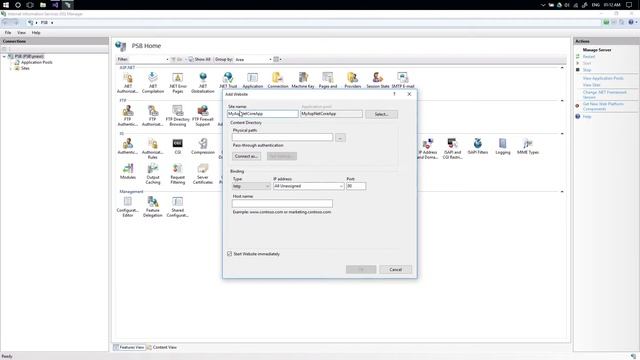The width and height of the screenshot is (640, 360).
Task: Open the FTP Directory Browsing icon
Action: tap(178, 116)
